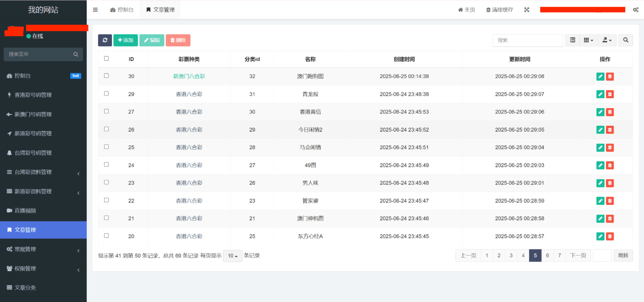Click the refresh table icon button
644x302 pixels.
click(105, 40)
